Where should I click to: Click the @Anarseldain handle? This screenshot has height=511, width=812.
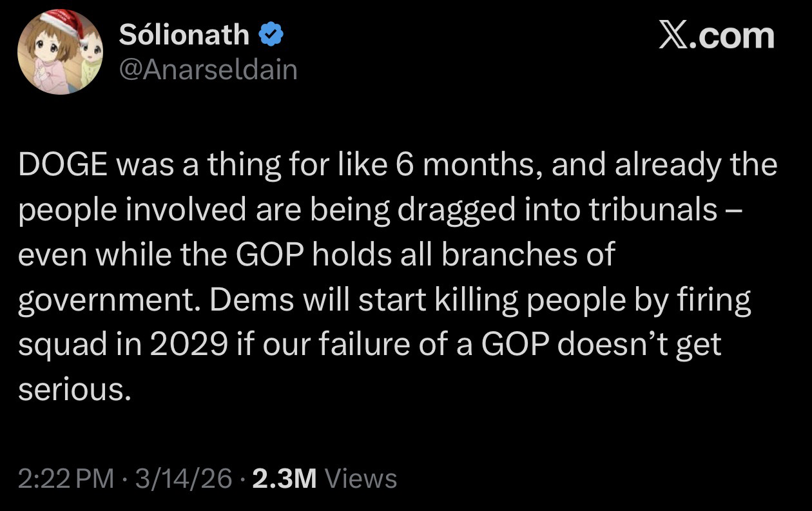(x=209, y=69)
